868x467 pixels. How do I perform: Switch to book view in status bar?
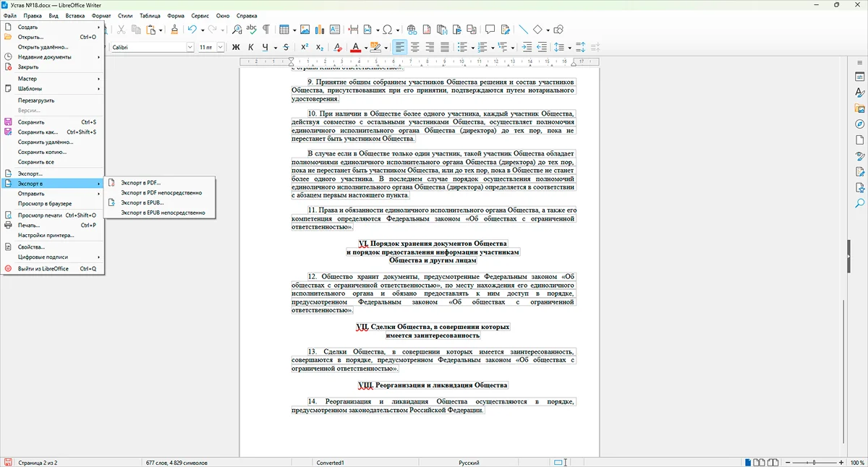[x=773, y=462]
